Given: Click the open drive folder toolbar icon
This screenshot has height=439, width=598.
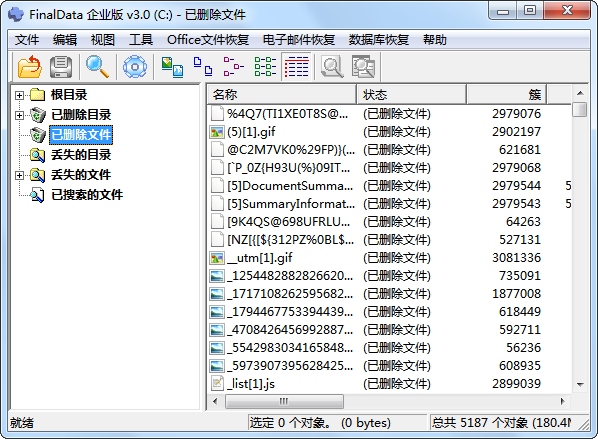Looking at the screenshot, I should tap(30, 67).
